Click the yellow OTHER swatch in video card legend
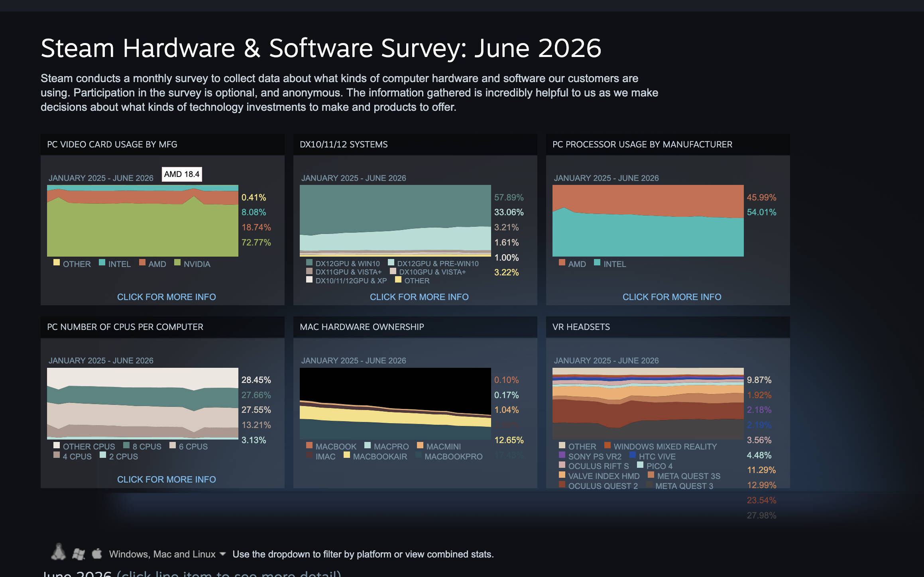 point(57,262)
